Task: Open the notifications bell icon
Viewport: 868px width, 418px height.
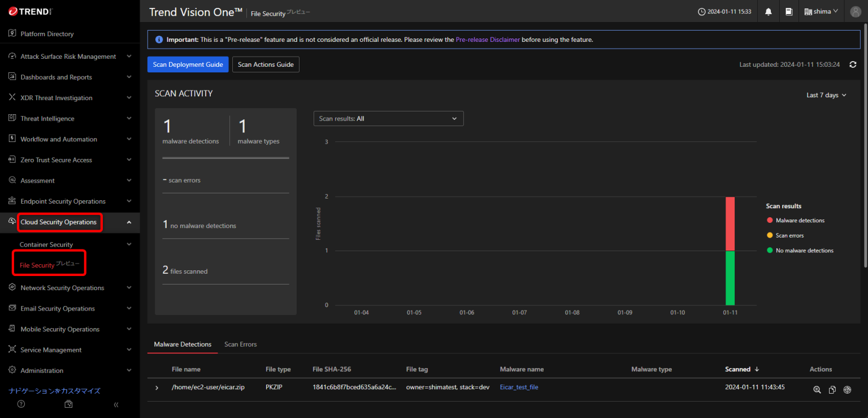Action: click(x=768, y=11)
